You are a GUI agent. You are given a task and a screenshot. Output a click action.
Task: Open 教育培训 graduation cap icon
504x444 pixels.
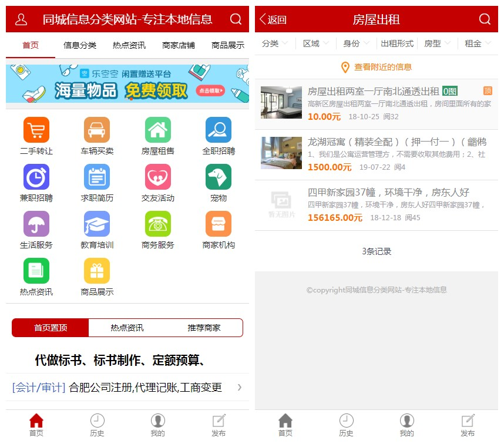pos(97,224)
